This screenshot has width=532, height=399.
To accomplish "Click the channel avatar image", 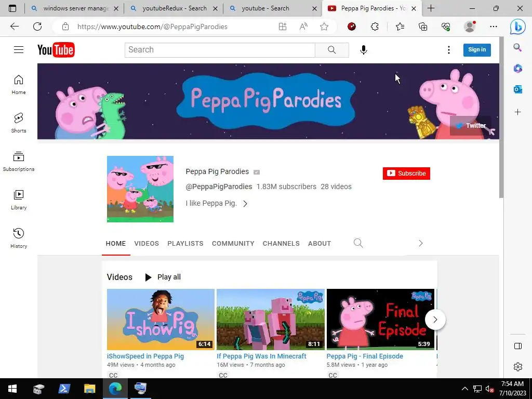I will (140, 189).
